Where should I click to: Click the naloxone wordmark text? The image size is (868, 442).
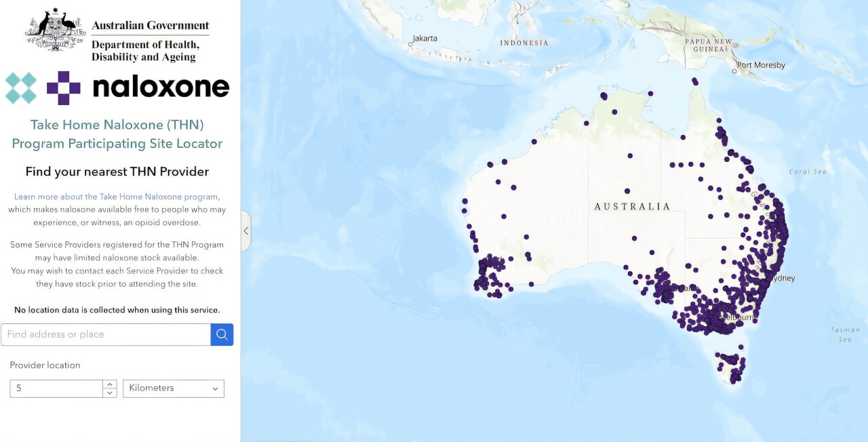[x=161, y=87]
